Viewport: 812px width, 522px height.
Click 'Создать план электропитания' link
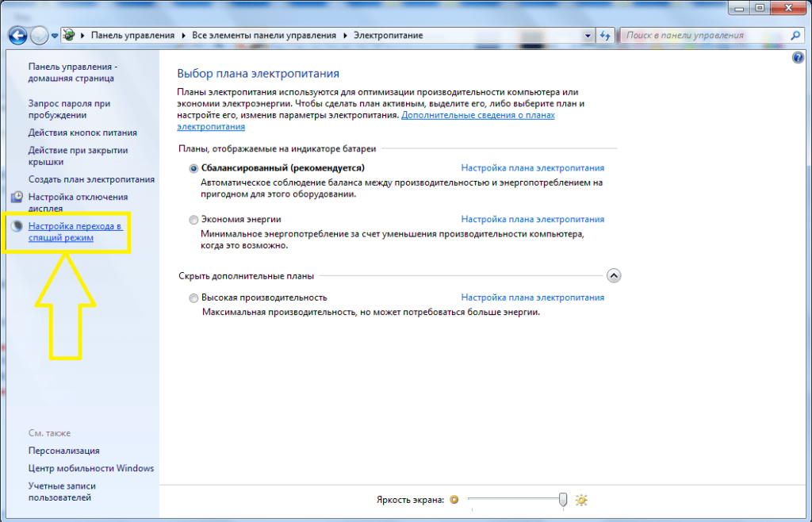[92, 179]
